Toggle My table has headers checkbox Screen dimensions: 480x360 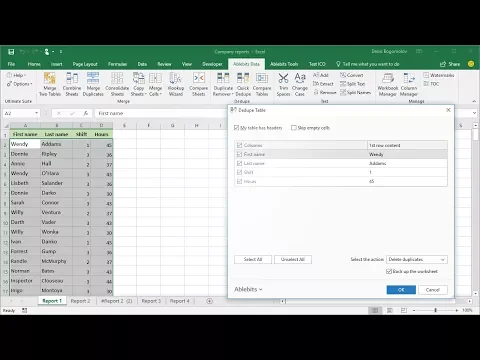(236, 128)
